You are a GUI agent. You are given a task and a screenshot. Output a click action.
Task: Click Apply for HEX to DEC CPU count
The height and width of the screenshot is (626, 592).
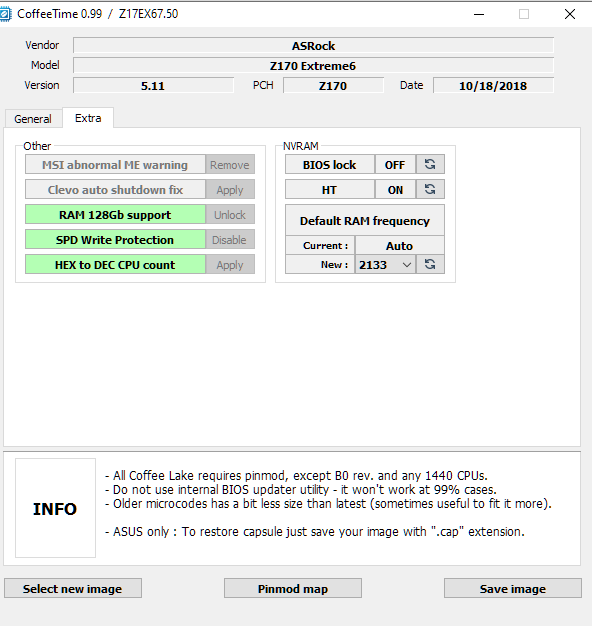tap(230, 264)
